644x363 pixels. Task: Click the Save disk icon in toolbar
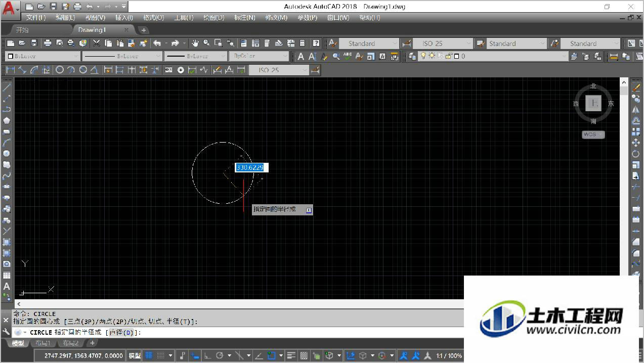pyautogui.click(x=34, y=43)
